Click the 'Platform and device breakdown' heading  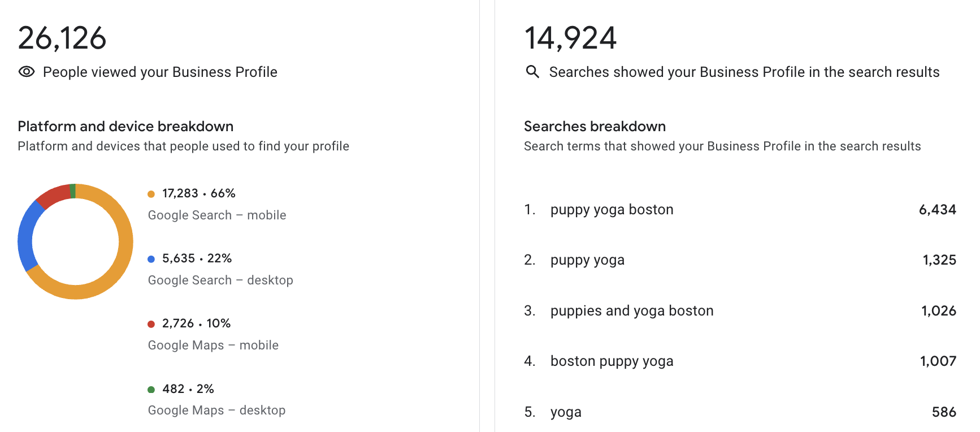coord(125,126)
